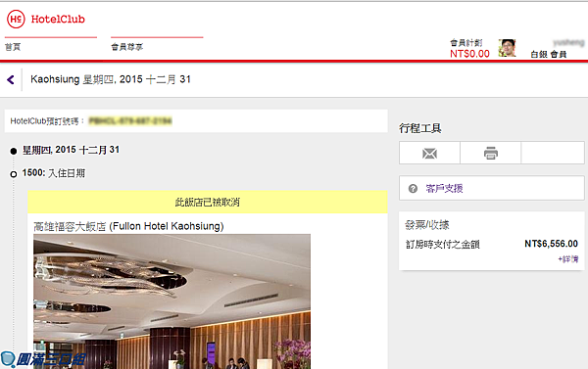Email the itinerary with the envelope icon
588x369 pixels.
(429, 154)
